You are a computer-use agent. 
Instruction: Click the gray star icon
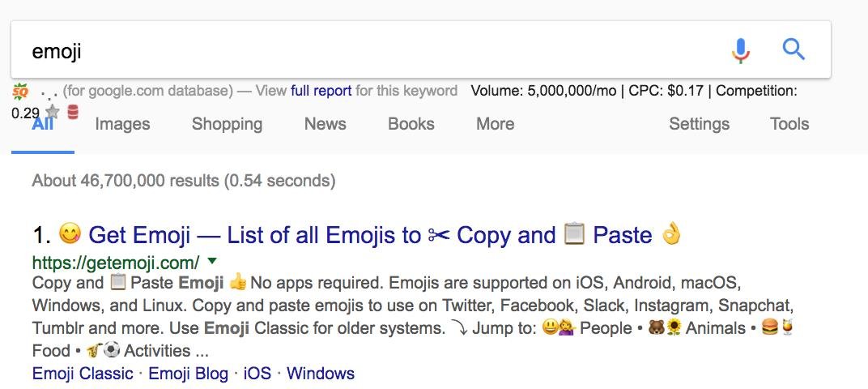[53, 112]
